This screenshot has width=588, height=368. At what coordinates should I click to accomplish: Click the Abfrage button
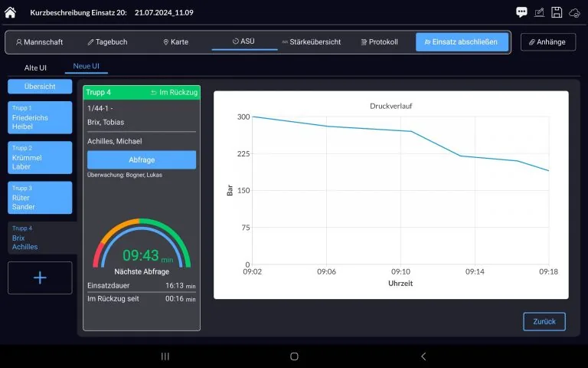[x=142, y=160]
